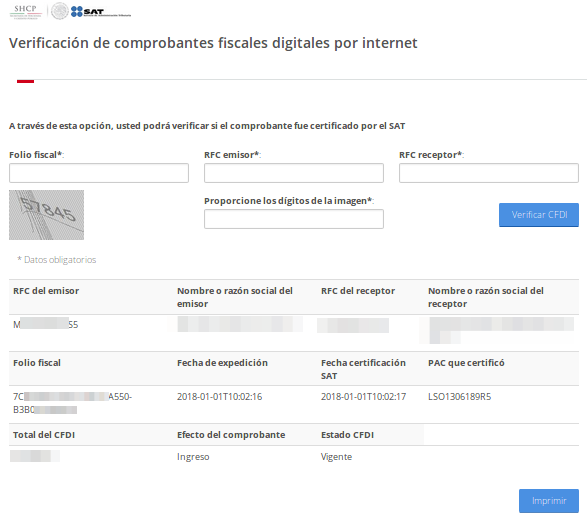Click the Verificar CFDI button
The height and width of the screenshot is (520, 588).
(539, 215)
